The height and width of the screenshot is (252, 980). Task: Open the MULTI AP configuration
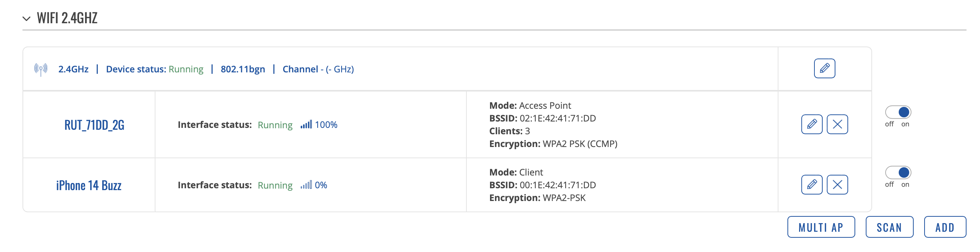[x=821, y=227]
